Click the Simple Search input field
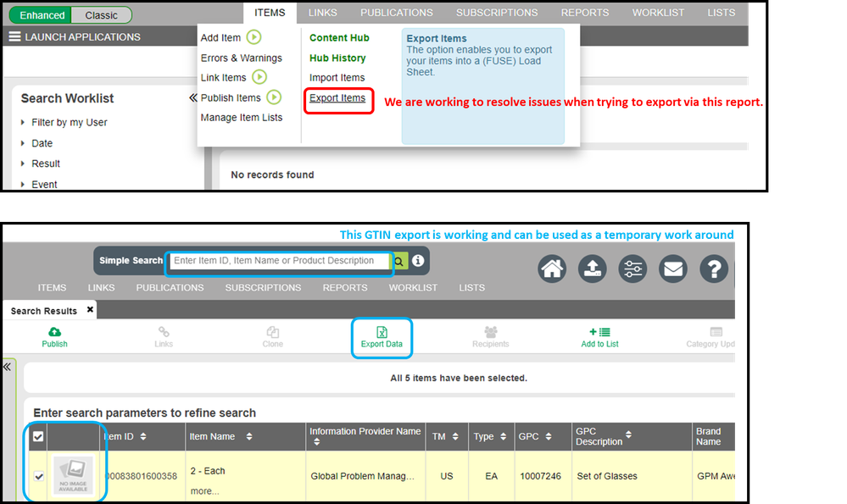This screenshot has height=504, width=847. 278,261
